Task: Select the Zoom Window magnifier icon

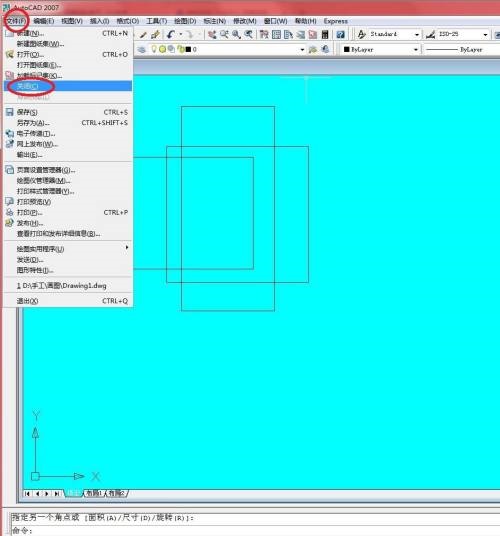Action: [236, 34]
